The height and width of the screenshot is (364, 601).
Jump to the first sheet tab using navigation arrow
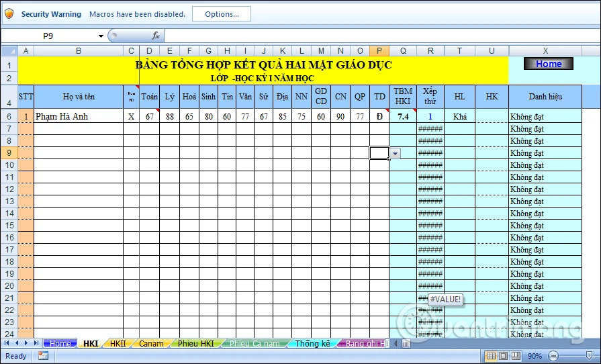click(7, 343)
